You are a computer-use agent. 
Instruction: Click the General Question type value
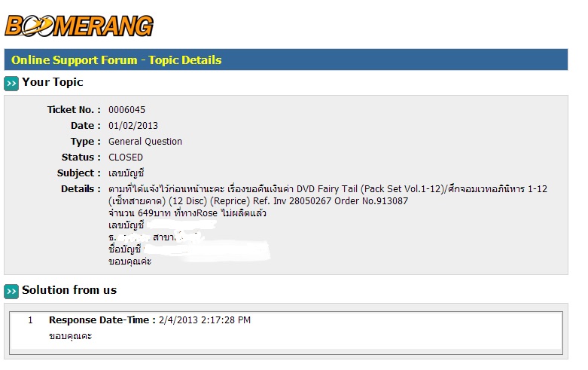coord(145,142)
